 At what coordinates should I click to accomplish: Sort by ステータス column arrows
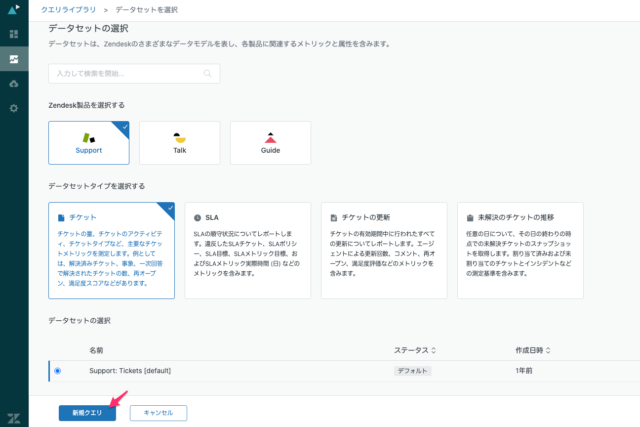point(433,350)
